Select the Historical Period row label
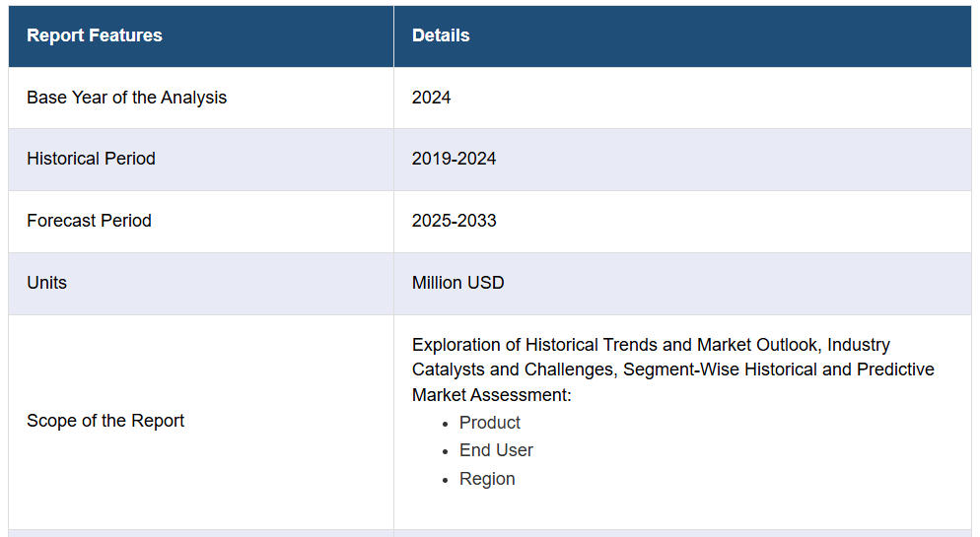Image resolution: width=980 pixels, height=537 pixels. point(92,159)
